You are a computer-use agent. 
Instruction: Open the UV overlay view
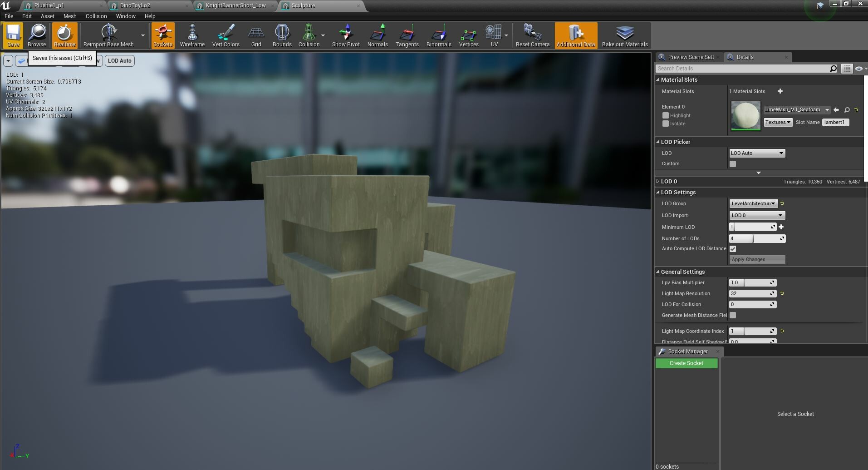493,35
